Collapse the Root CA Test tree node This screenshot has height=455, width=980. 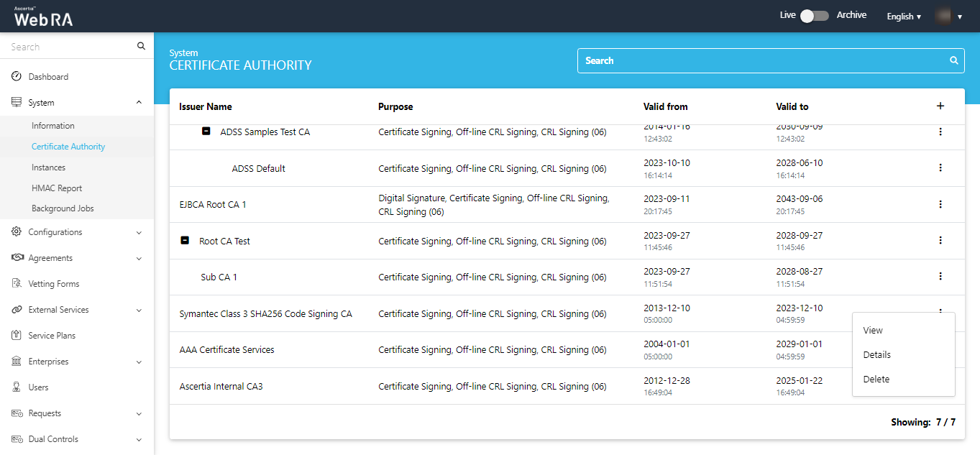185,241
